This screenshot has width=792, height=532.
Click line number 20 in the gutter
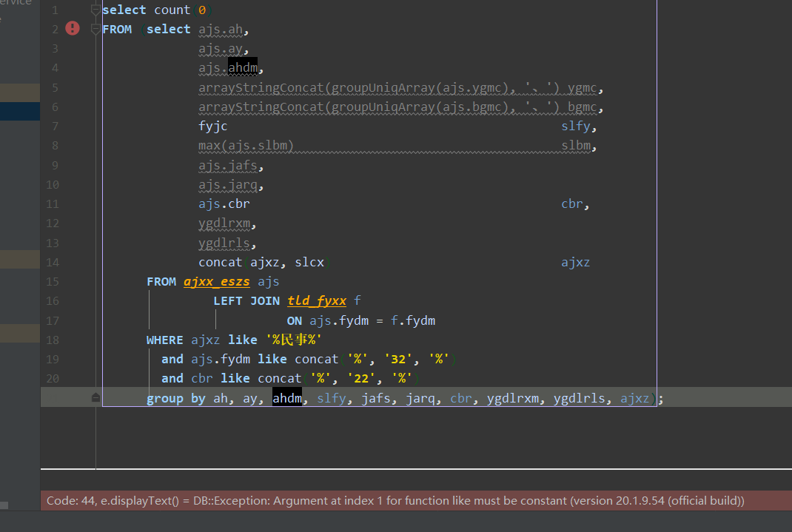pyautogui.click(x=53, y=379)
